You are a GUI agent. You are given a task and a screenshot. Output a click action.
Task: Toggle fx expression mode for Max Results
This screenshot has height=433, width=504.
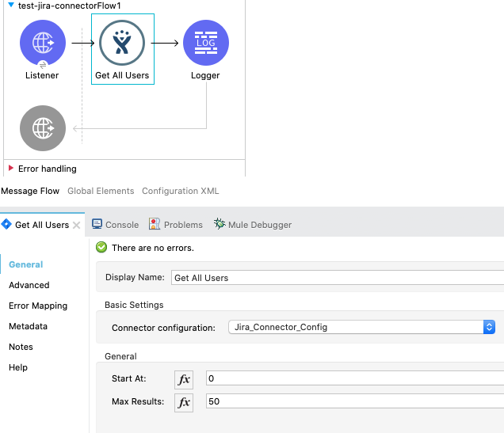pyautogui.click(x=184, y=402)
